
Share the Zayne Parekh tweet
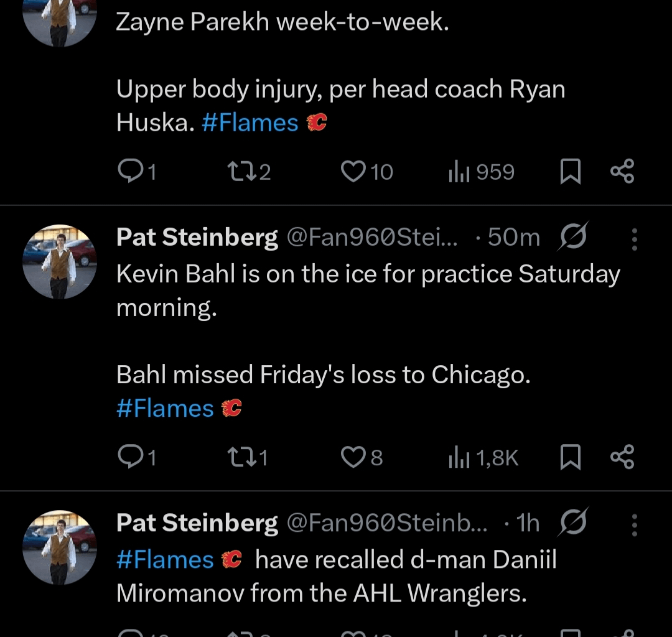[622, 172]
